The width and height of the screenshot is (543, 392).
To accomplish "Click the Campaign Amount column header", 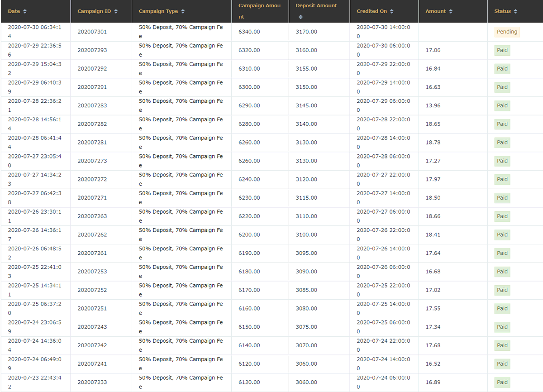I will (259, 11).
